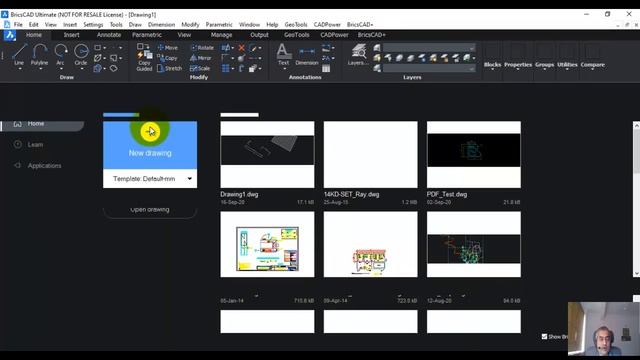
Task: Select the Stretch tool
Action: coord(169,68)
